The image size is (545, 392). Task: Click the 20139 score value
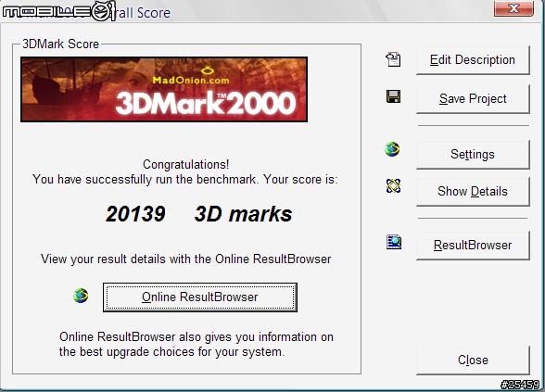point(135,214)
